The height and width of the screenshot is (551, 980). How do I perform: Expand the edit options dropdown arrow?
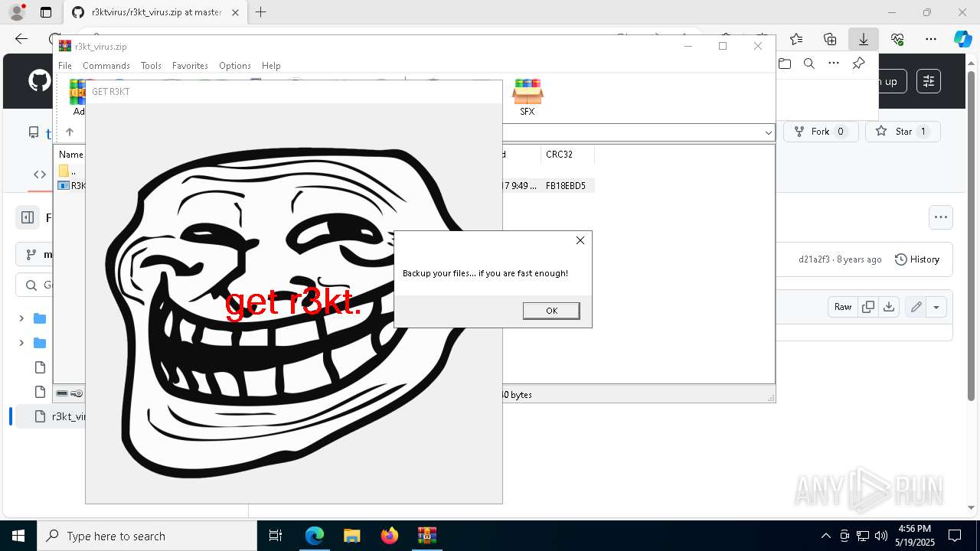tap(936, 307)
